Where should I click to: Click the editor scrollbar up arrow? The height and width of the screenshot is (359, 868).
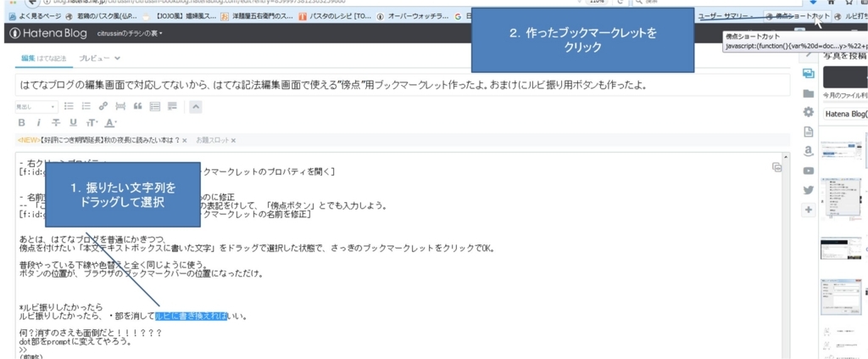[x=786, y=159]
